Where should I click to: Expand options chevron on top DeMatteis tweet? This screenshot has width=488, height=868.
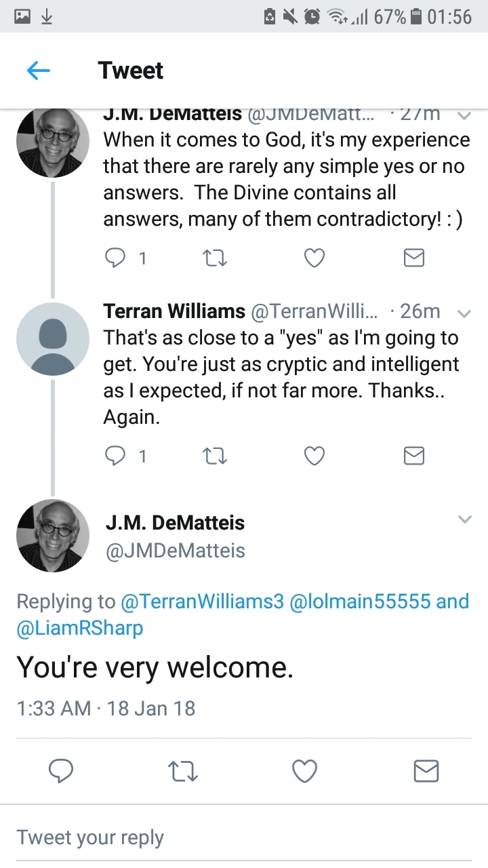click(464, 116)
